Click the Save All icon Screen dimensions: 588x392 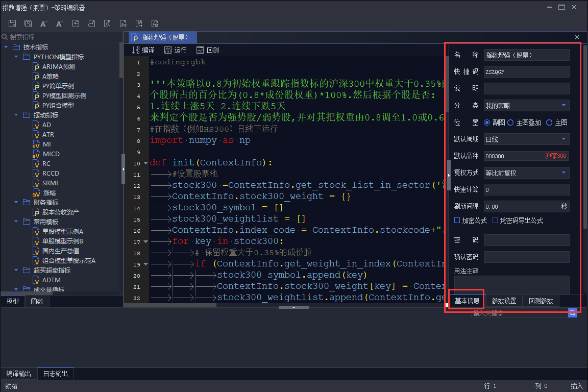(28, 23)
